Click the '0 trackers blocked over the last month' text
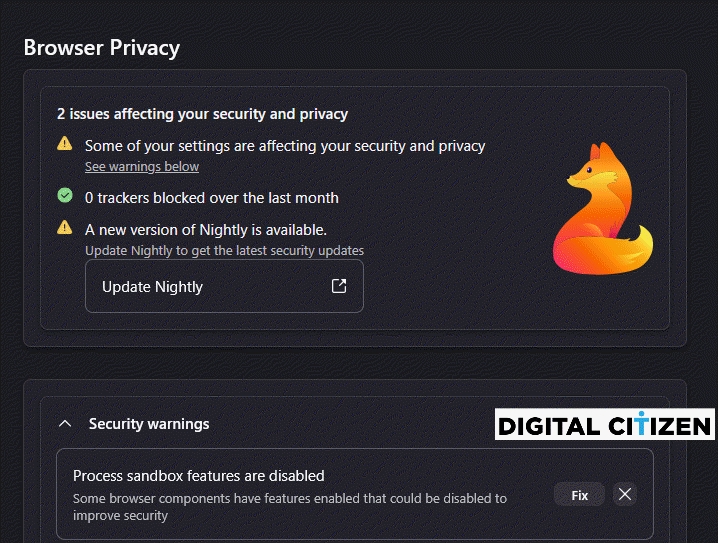Screen dimensions: 718x543 (212, 198)
